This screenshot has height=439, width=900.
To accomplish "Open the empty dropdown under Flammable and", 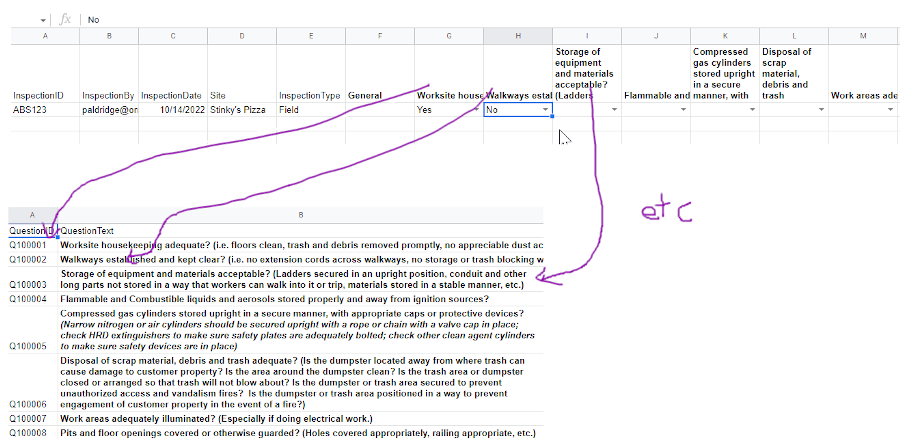I will (x=684, y=109).
